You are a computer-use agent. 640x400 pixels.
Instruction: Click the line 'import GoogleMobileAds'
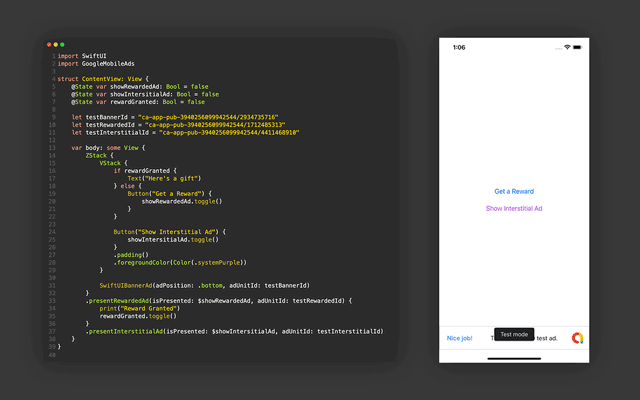click(x=96, y=64)
